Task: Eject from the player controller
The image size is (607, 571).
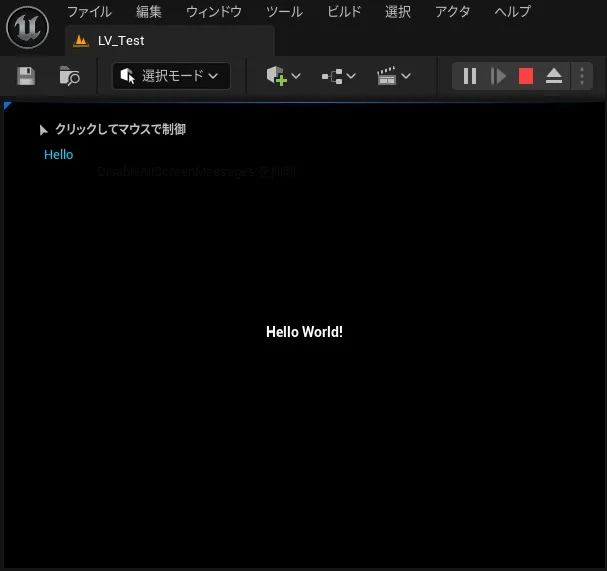Action: [x=554, y=76]
